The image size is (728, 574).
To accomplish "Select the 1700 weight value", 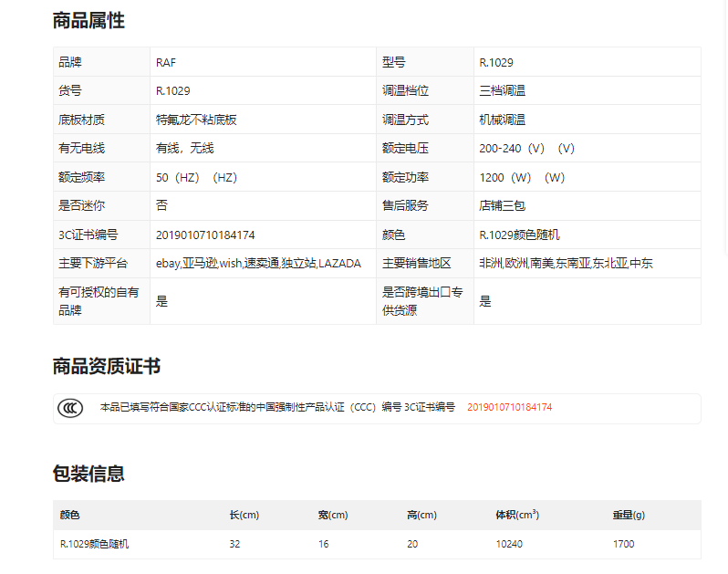I will coord(623,544).
